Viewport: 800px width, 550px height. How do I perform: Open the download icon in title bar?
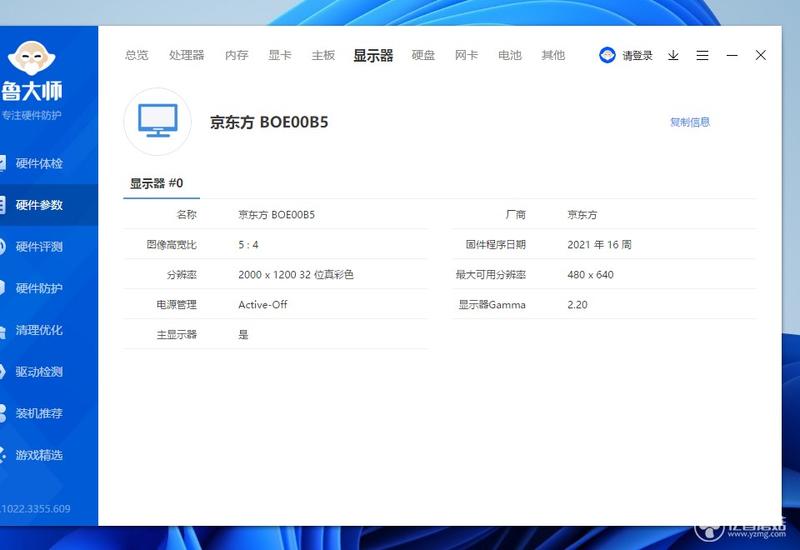(x=673, y=55)
